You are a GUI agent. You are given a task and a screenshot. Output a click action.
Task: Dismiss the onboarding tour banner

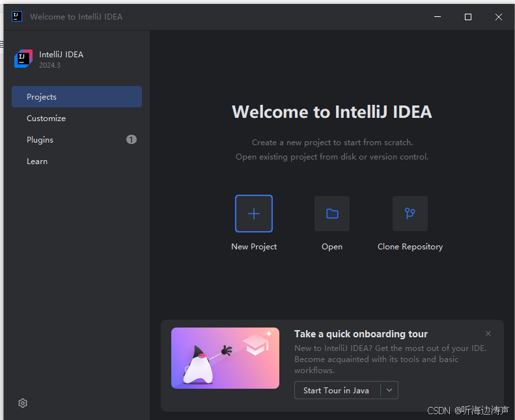[x=488, y=333]
